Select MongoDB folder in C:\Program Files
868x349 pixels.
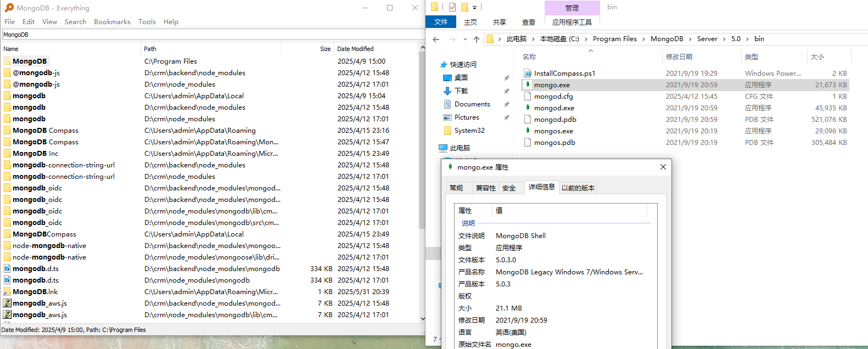[30, 61]
